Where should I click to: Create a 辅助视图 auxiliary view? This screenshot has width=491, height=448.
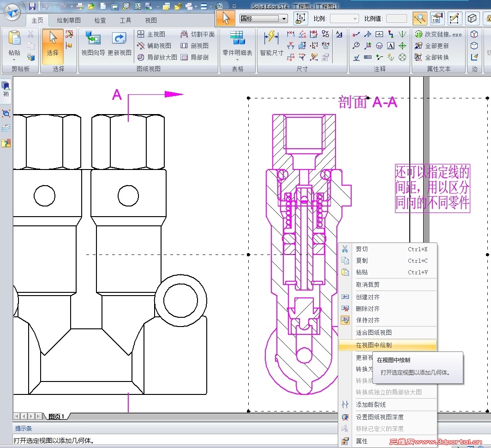click(x=155, y=46)
